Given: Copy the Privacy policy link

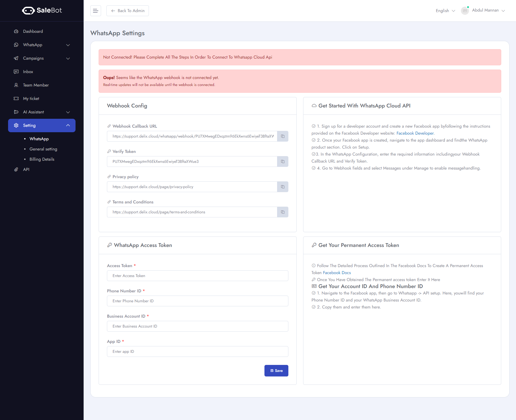Looking at the screenshot, I should pos(282,187).
